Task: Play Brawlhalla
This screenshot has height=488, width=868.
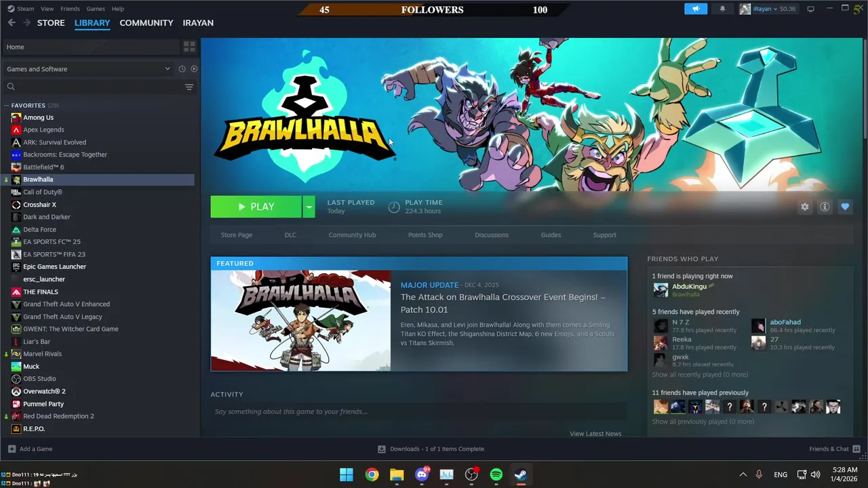Action: click(x=256, y=207)
